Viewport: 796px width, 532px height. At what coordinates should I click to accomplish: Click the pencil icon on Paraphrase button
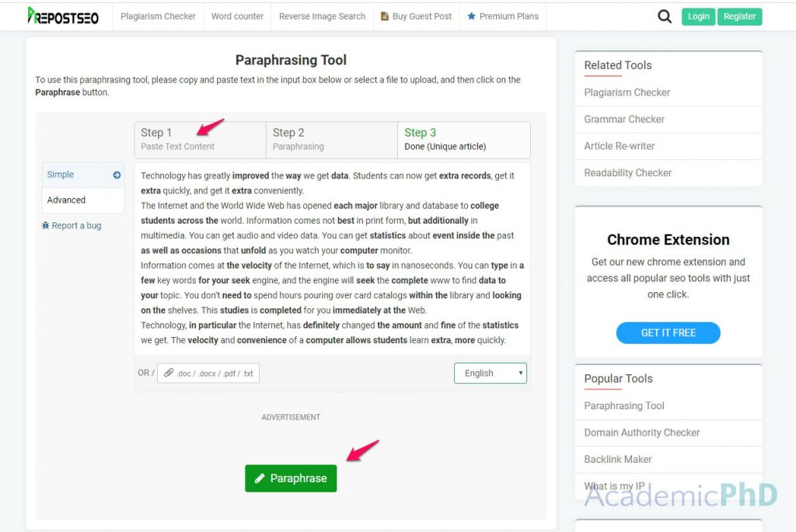click(260, 478)
